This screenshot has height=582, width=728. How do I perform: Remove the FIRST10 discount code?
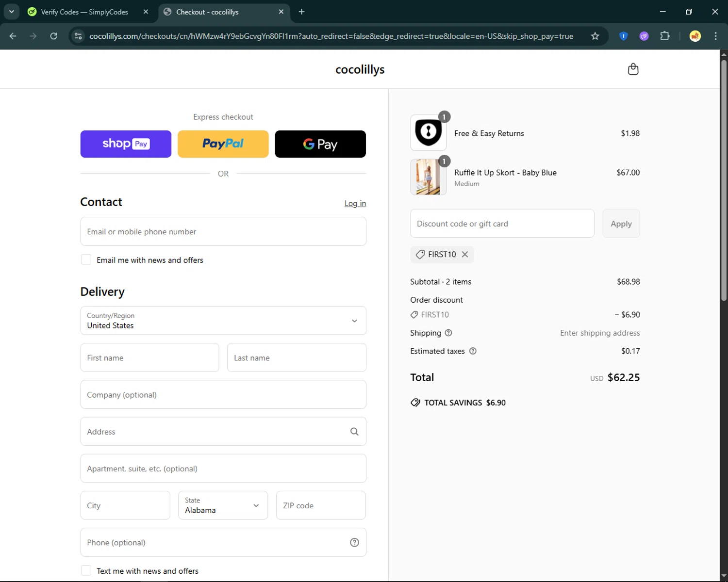465,254
